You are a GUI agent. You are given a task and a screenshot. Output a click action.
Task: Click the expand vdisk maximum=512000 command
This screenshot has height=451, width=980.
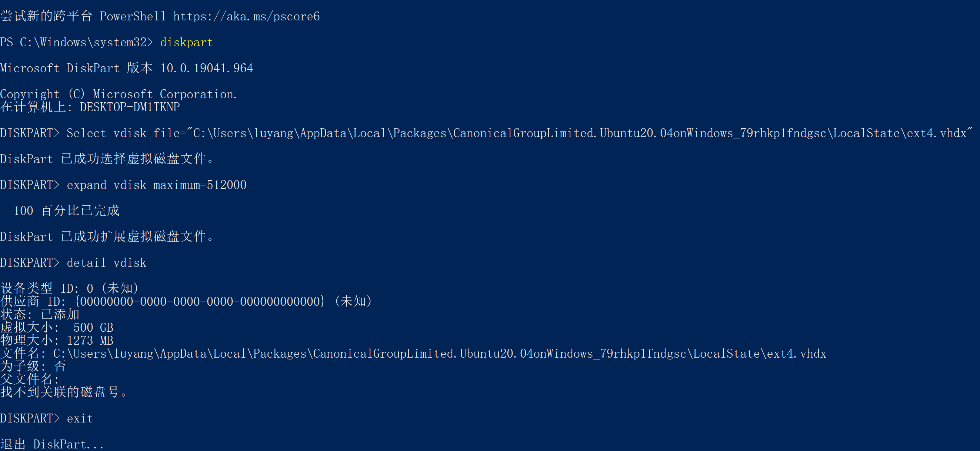tap(156, 185)
